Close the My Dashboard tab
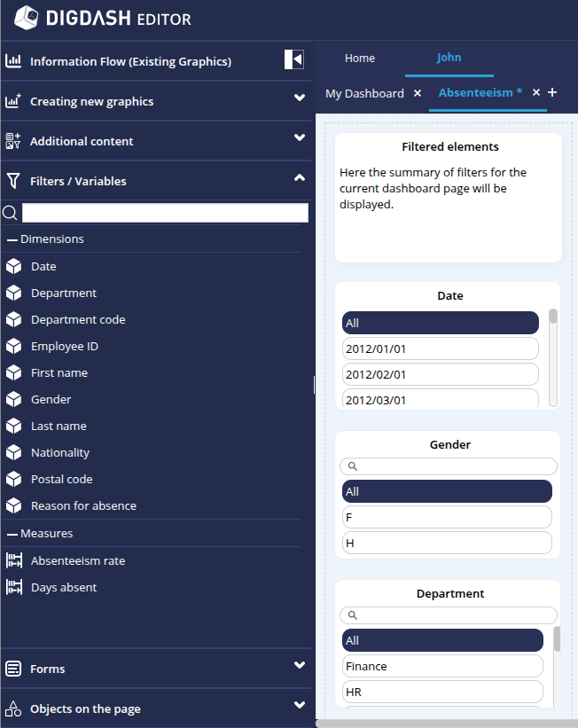The height and width of the screenshot is (728, 578). coord(418,93)
